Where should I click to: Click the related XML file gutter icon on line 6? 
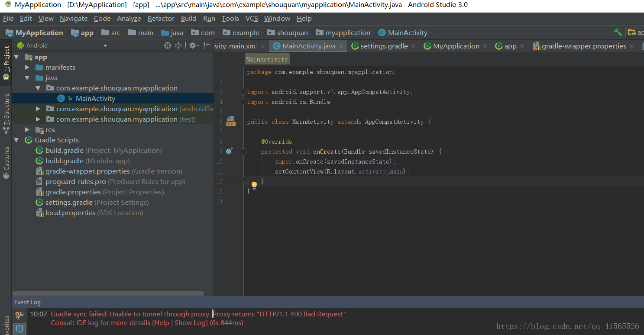[230, 121]
